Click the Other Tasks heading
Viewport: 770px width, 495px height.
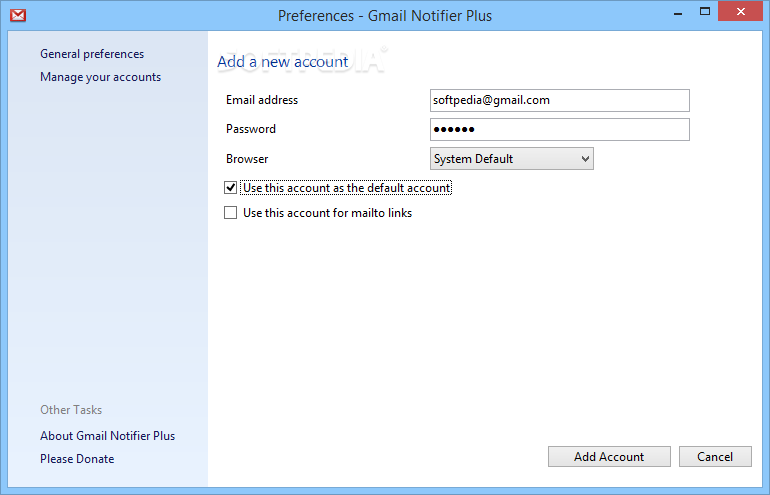tap(71, 410)
